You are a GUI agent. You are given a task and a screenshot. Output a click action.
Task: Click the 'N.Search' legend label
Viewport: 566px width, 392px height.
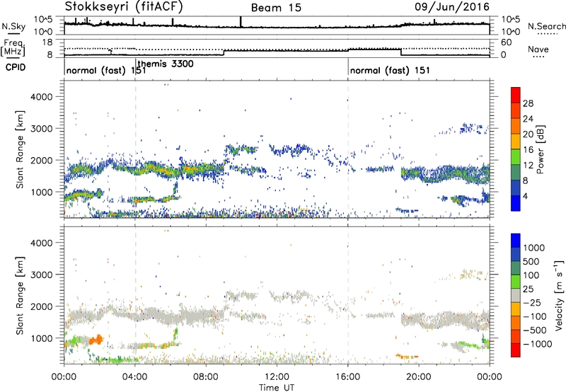[546, 26]
